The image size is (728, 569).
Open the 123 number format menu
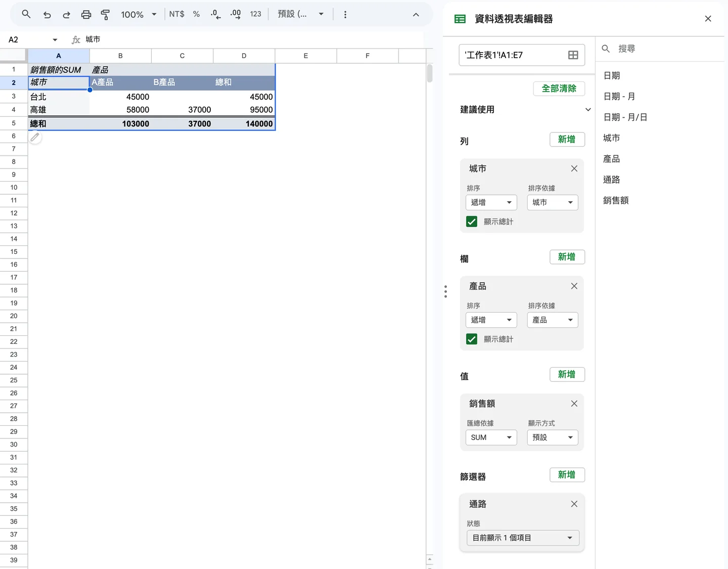point(255,14)
